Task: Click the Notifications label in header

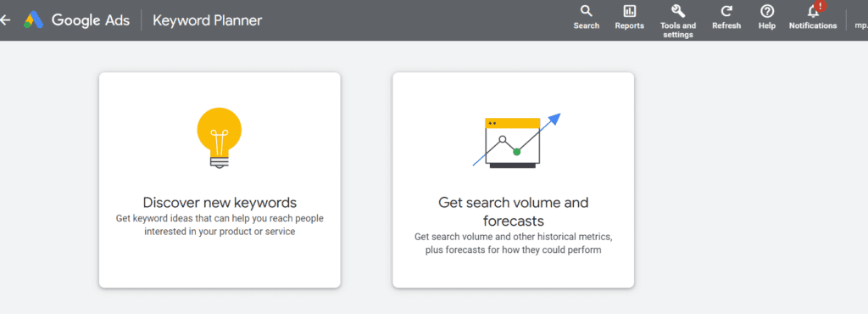Action: 813,26
